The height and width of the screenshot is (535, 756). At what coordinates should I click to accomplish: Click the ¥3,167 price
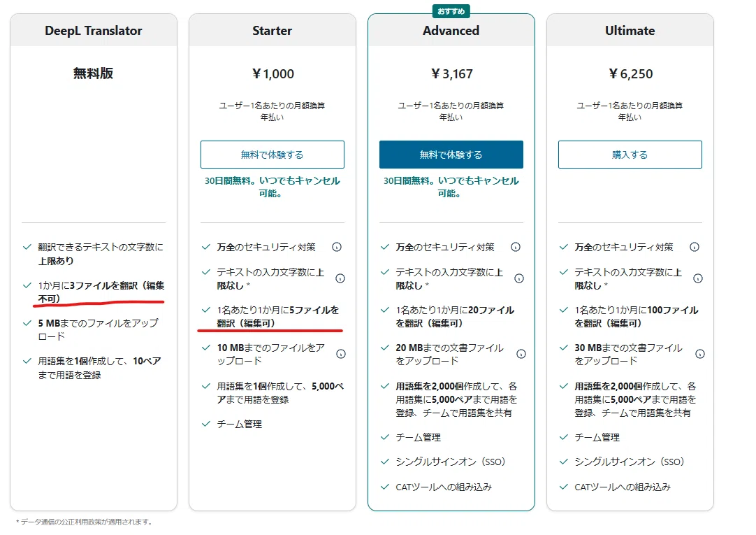[x=452, y=74]
